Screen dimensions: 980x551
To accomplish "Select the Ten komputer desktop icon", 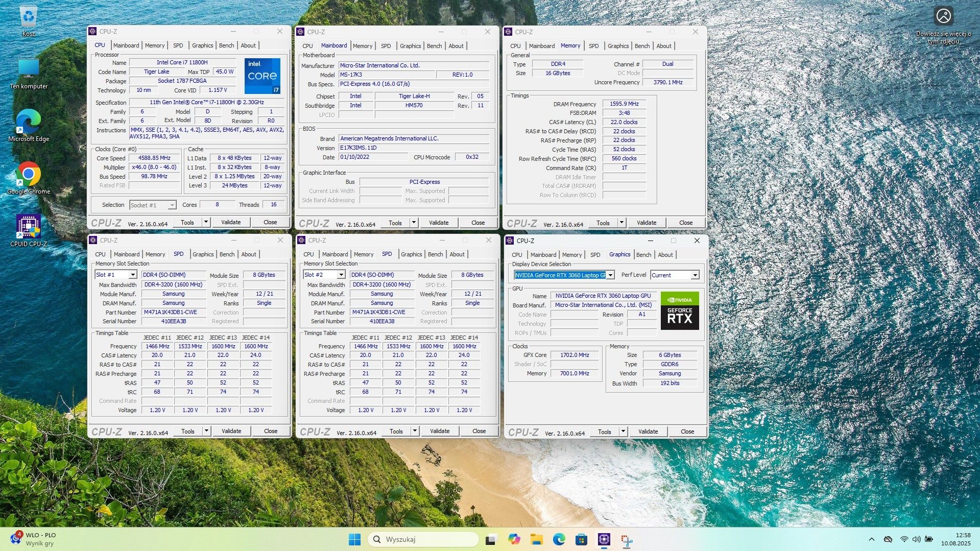I will pyautogui.click(x=29, y=74).
